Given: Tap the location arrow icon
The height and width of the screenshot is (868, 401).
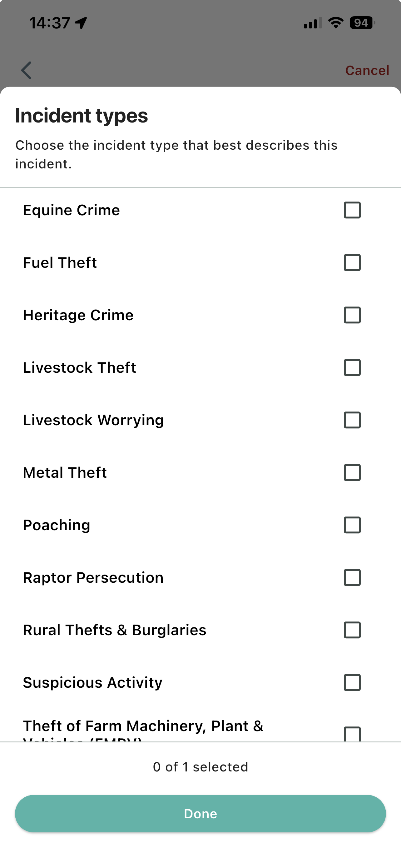Looking at the screenshot, I should click(81, 23).
